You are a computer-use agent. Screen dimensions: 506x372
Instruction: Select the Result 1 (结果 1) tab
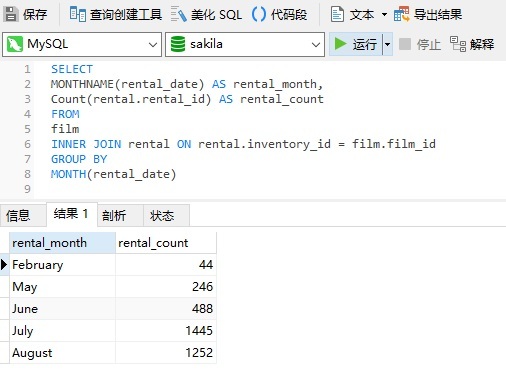(x=72, y=214)
